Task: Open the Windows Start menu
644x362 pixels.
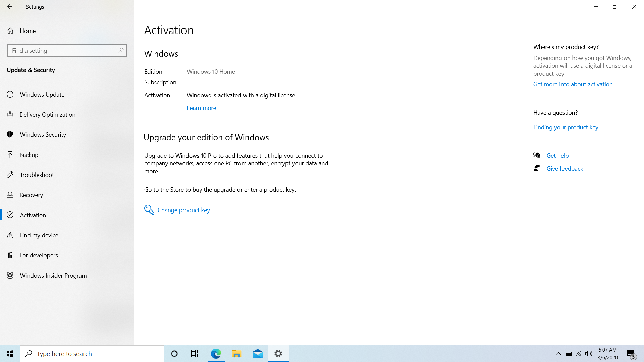Action: tap(10, 354)
